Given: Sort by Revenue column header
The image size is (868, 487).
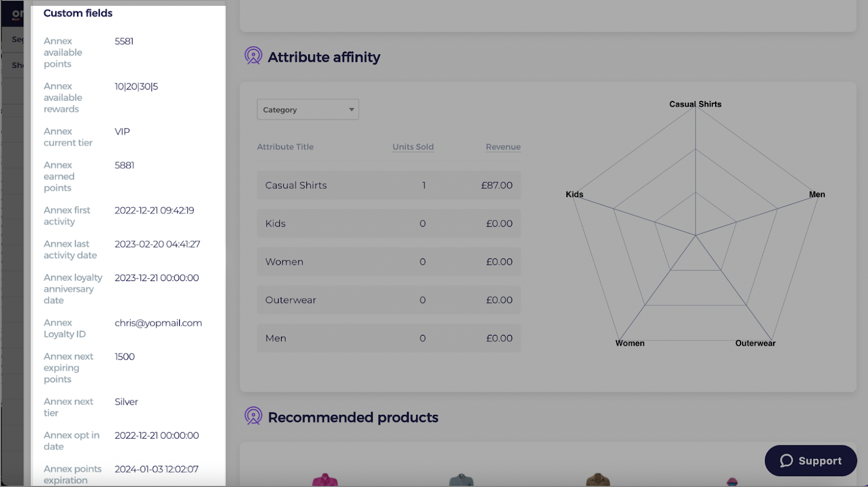Looking at the screenshot, I should tap(503, 147).
